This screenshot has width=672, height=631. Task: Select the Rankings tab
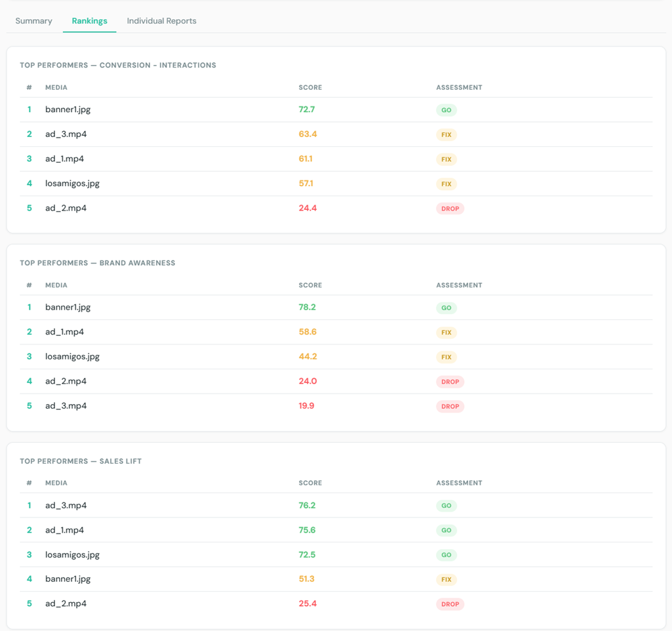pyautogui.click(x=90, y=21)
